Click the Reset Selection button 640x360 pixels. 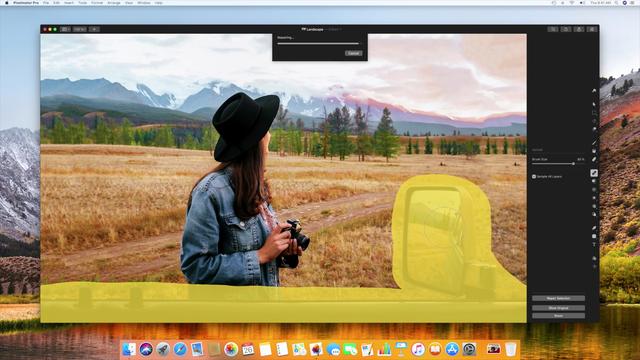[558, 298]
